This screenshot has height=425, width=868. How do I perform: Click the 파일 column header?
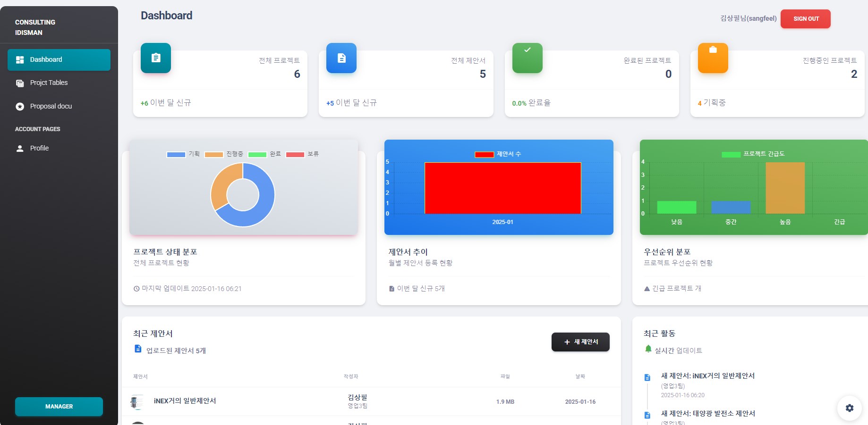click(505, 376)
